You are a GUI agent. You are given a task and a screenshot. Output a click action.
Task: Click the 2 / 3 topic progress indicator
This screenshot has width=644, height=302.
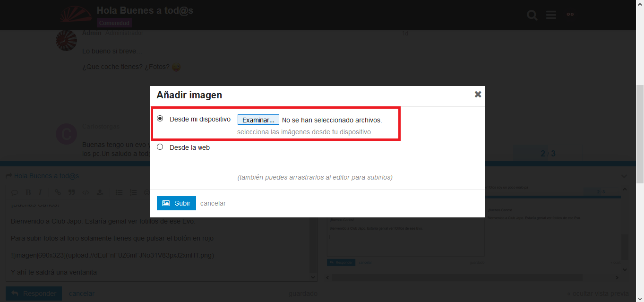[548, 154]
